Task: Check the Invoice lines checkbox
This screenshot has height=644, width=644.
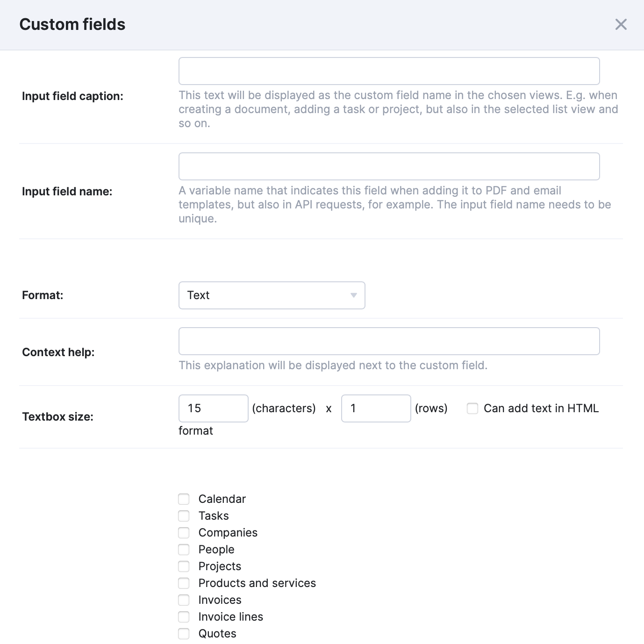Action: pyautogui.click(x=184, y=617)
